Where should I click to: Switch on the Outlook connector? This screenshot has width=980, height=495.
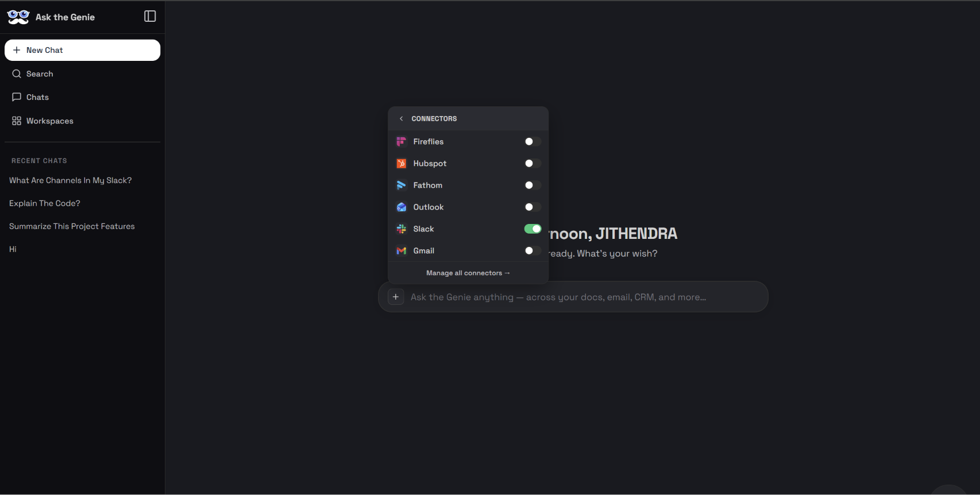point(533,207)
